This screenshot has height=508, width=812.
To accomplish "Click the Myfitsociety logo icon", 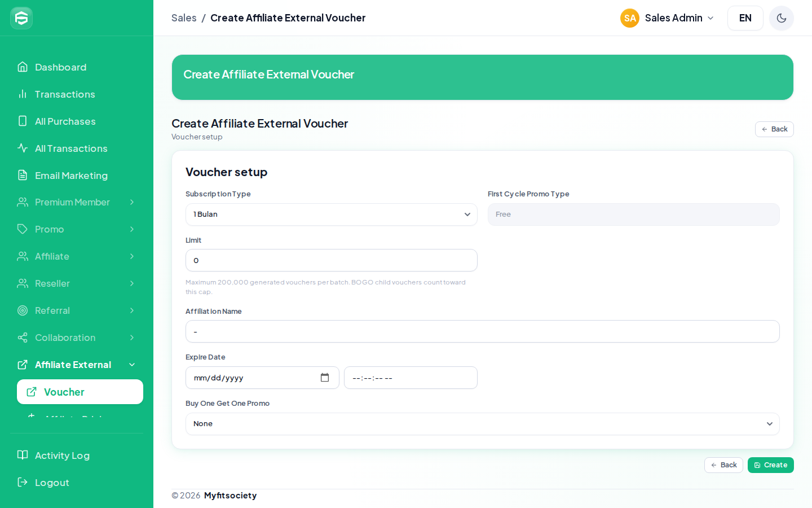I will click(21, 18).
